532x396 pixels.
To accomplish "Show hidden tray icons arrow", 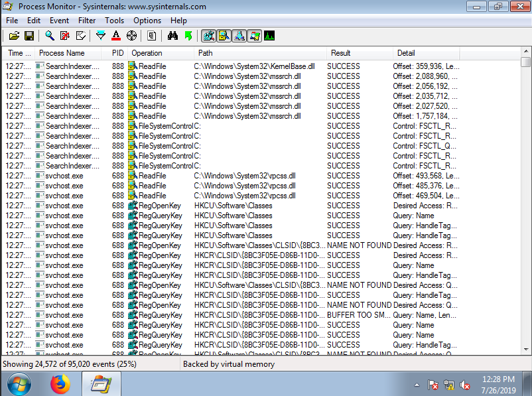I will point(417,385).
